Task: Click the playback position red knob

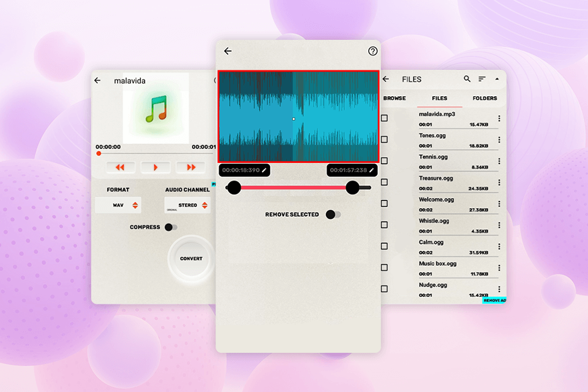Action: 99,153
